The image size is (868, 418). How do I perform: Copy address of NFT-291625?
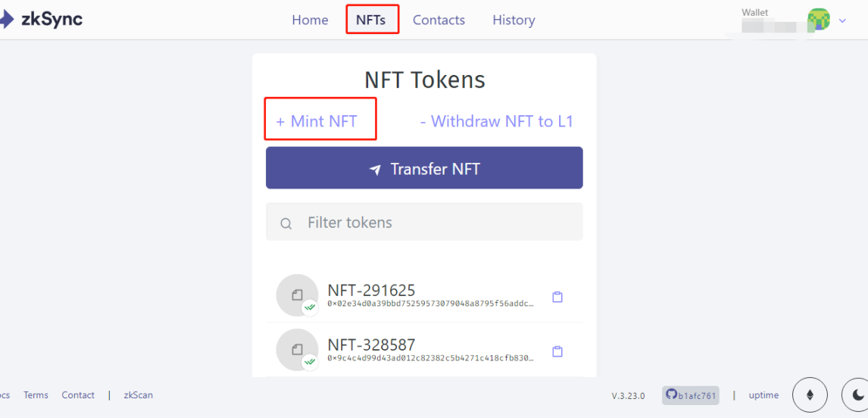[557, 297]
